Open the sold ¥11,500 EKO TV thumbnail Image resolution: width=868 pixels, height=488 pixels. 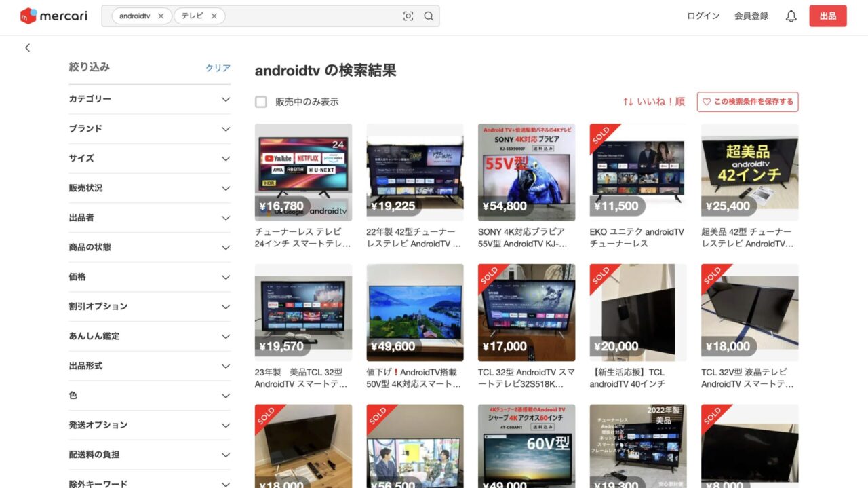click(638, 172)
